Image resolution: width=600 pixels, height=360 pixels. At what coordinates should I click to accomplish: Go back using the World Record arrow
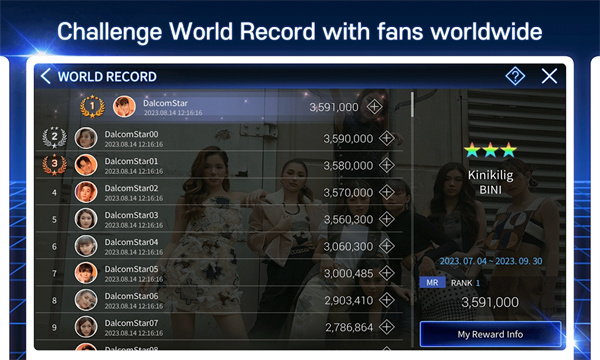tap(46, 76)
